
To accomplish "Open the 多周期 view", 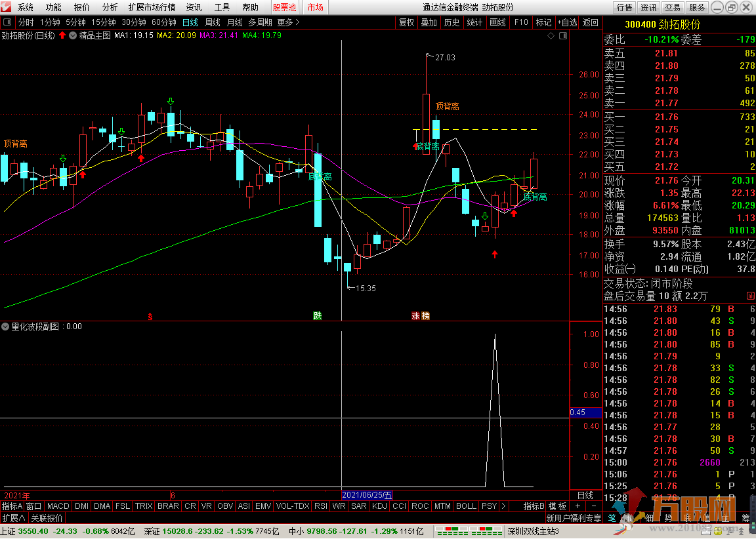I will [261, 22].
